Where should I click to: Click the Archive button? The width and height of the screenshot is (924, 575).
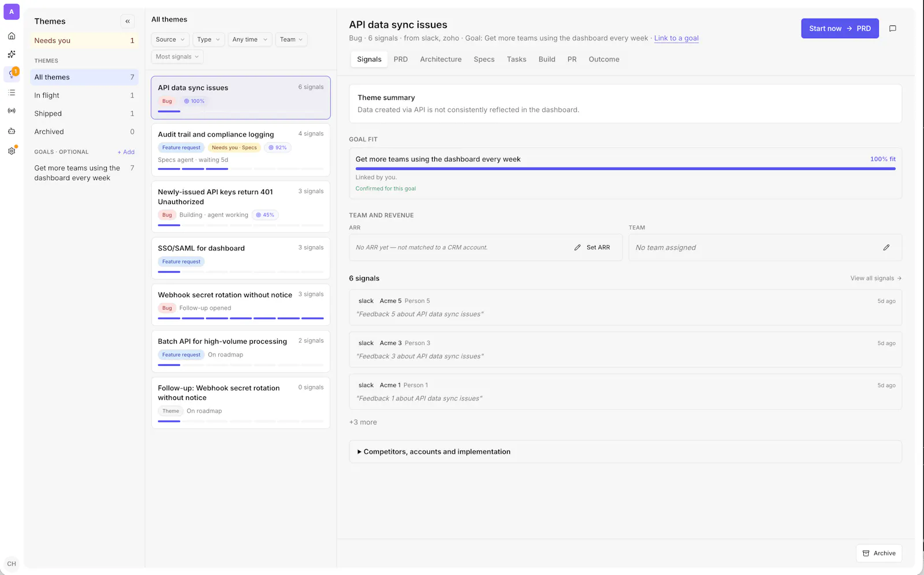click(879, 553)
